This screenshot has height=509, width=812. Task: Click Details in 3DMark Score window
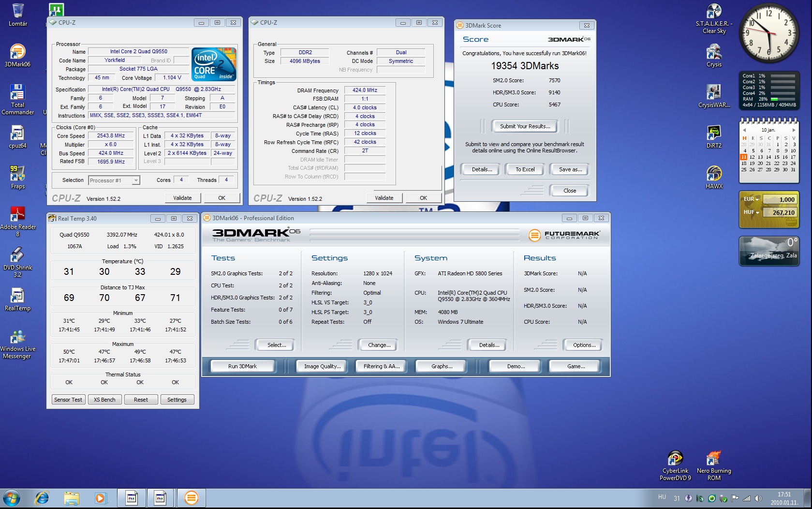tap(482, 169)
